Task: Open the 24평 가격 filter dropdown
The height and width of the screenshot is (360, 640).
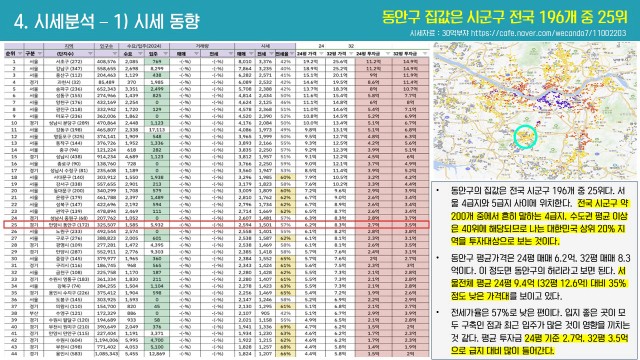Action: point(321,54)
